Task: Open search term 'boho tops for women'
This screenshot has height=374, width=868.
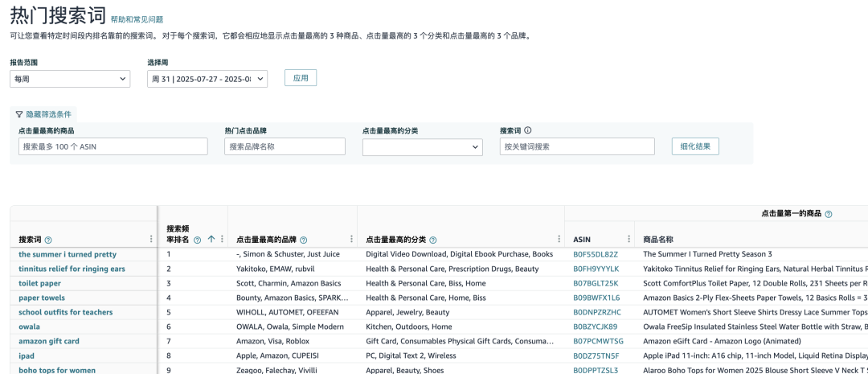Action: (57, 369)
